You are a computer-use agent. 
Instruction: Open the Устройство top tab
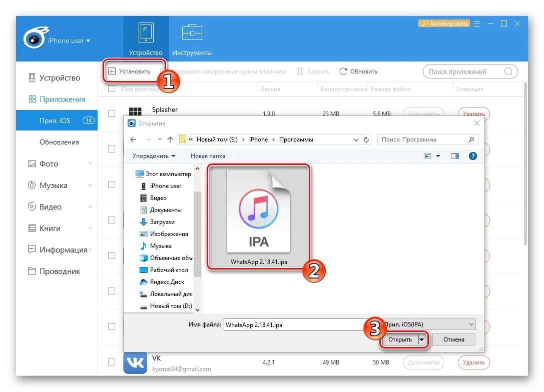(146, 39)
